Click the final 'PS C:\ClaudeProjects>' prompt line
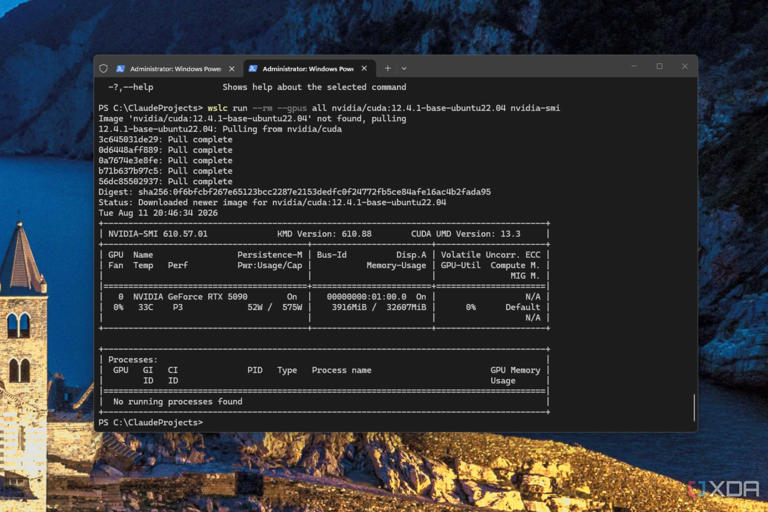Screen dimensions: 768x512 point(151,422)
